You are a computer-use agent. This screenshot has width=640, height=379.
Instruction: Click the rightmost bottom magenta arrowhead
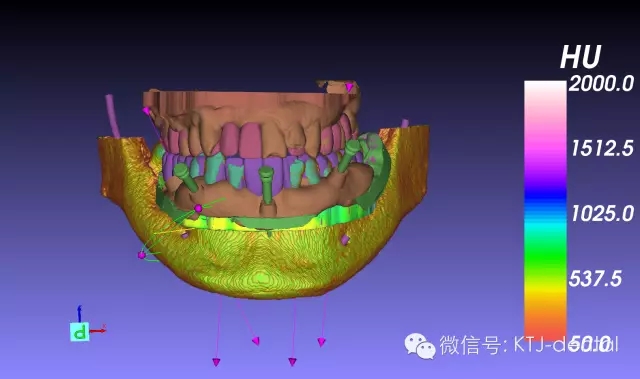click(x=322, y=342)
